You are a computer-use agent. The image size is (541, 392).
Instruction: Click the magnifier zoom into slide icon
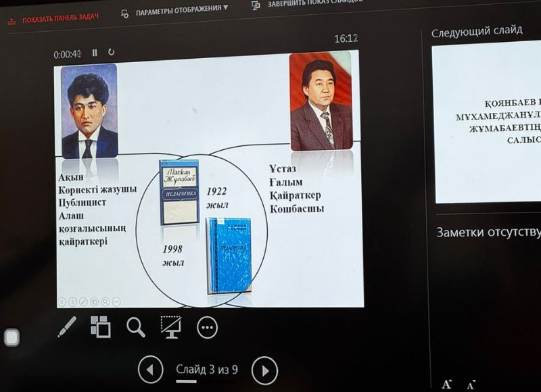136,327
